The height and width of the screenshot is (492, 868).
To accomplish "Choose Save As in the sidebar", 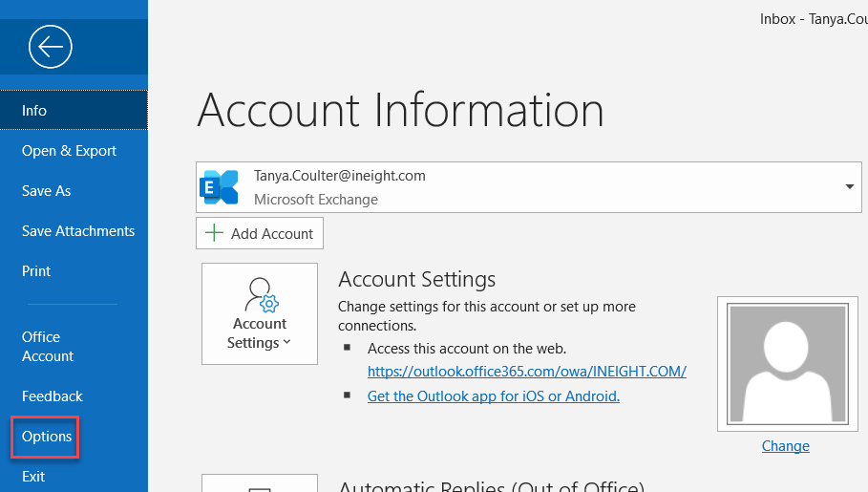I will 47,191.
